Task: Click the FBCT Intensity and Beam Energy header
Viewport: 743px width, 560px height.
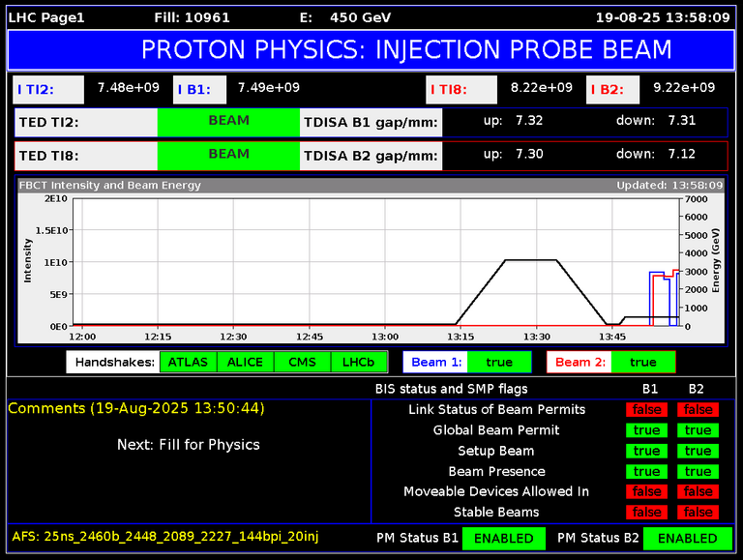Action: point(110,185)
